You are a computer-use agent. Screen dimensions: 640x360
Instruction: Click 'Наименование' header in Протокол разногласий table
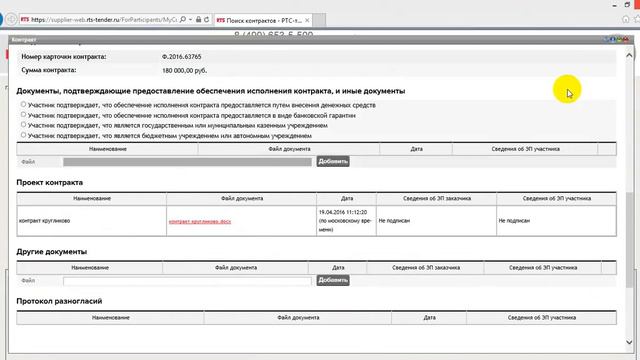tap(111, 318)
